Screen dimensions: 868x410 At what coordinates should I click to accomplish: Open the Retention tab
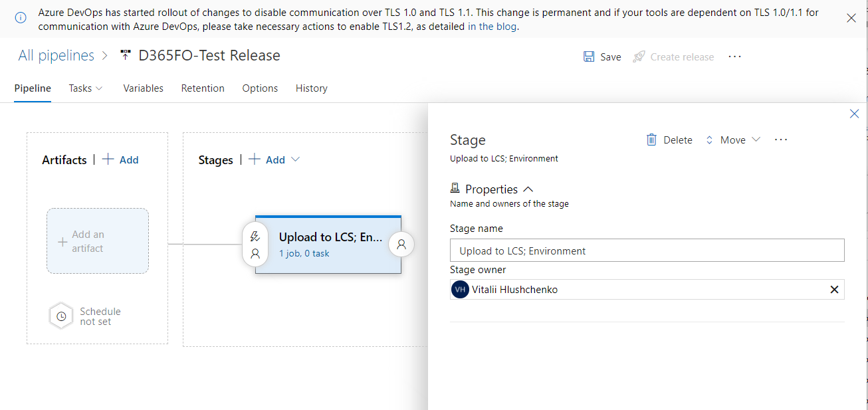[203, 88]
